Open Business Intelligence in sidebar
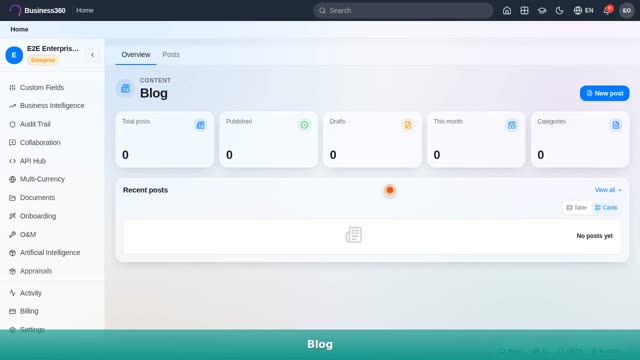The image size is (640, 360). 52,106
